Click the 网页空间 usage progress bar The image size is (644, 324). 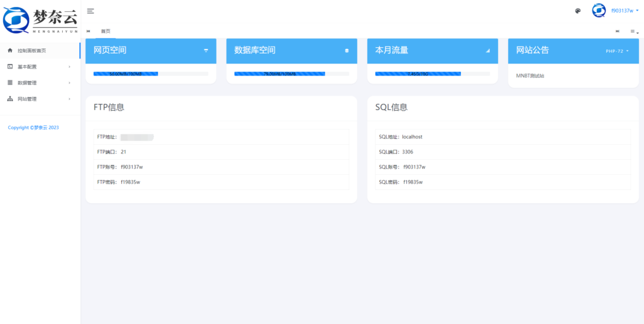(x=151, y=74)
